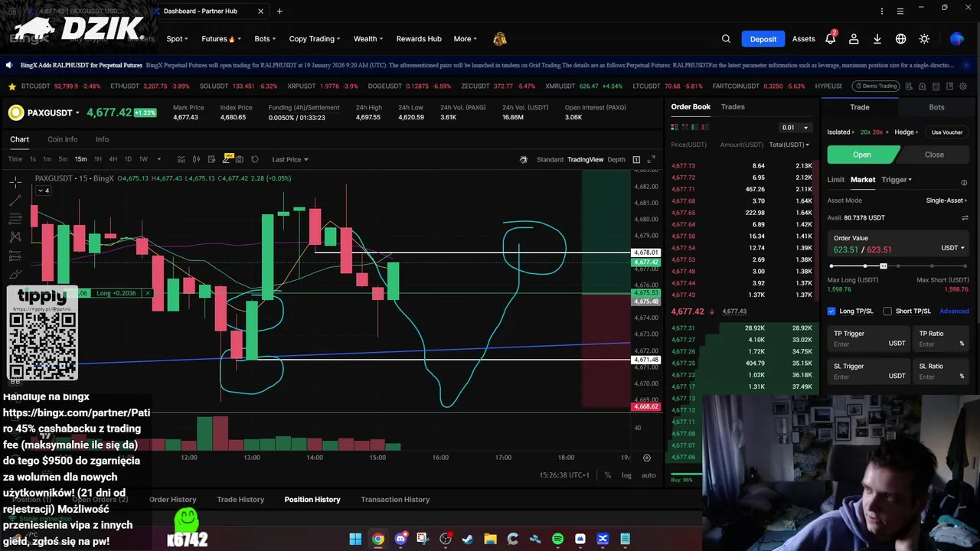Switch to the Close position toggle
The image size is (980, 551).
click(x=934, y=155)
